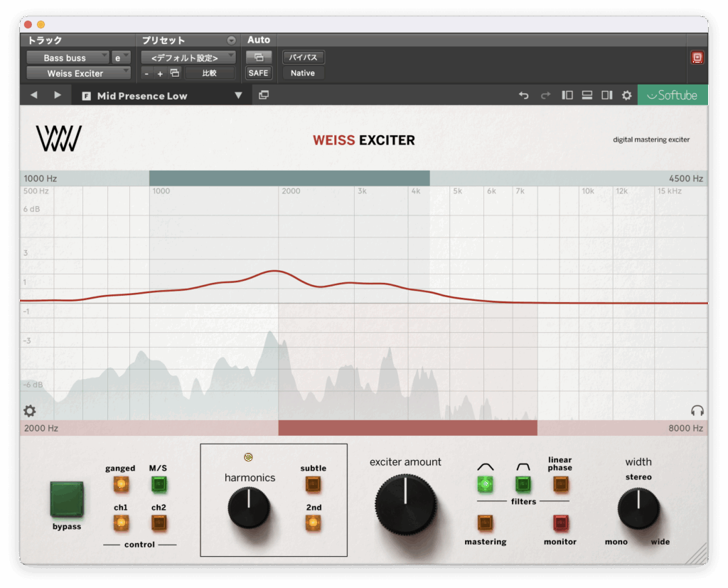Viewport: 728px width, 588px height.
Task: Click the 'digital mastering exciter' text
Action: click(651, 139)
